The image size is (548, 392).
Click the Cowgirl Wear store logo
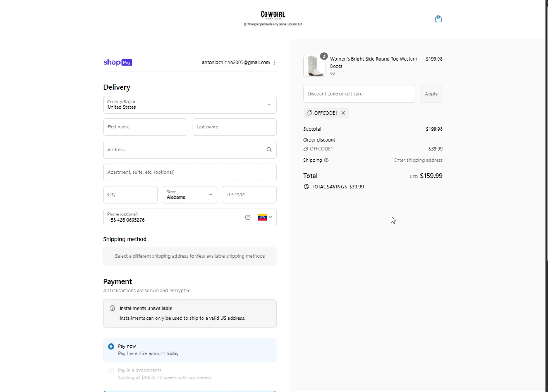[273, 15]
